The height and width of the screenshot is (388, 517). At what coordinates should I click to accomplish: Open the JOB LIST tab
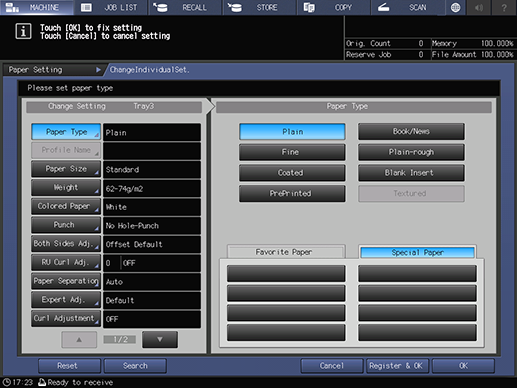click(111, 7)
